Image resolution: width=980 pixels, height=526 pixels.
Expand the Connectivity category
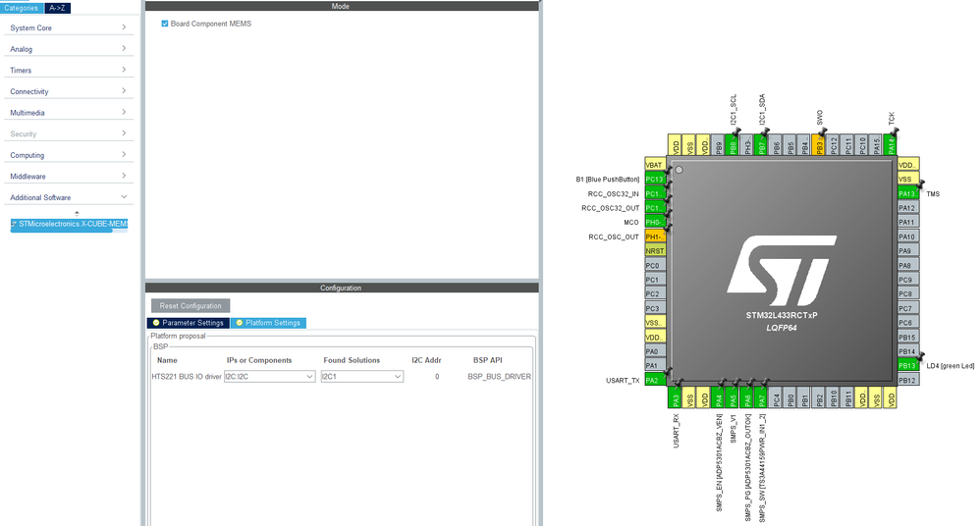[x=69, y=91]
